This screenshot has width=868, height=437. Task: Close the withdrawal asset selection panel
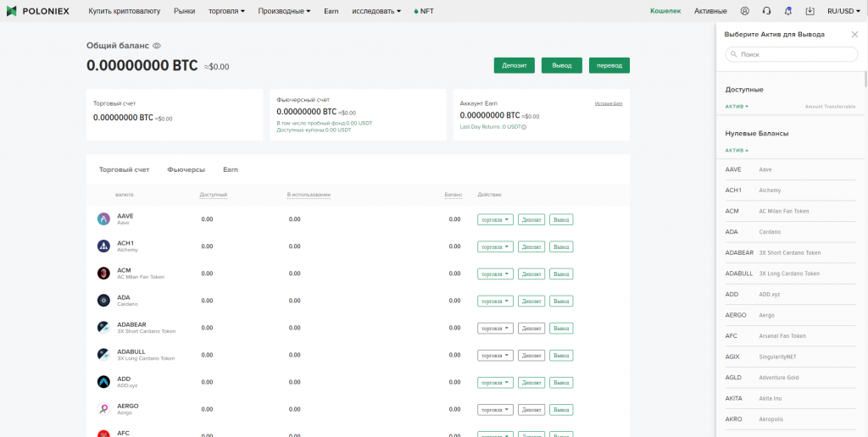click(x=854, y=34)
